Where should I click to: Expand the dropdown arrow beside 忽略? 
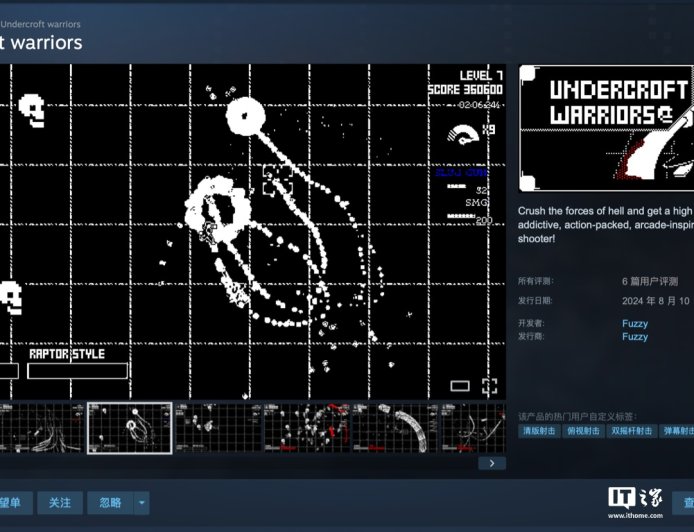click(142, 503)
